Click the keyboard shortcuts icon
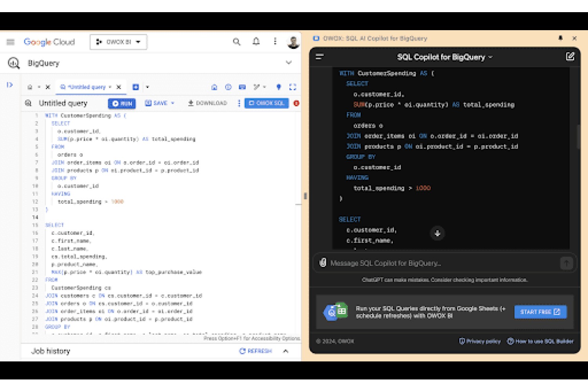The height and width of the screenshot is (392, 588). pyautogui.click(x=242, y=87)
